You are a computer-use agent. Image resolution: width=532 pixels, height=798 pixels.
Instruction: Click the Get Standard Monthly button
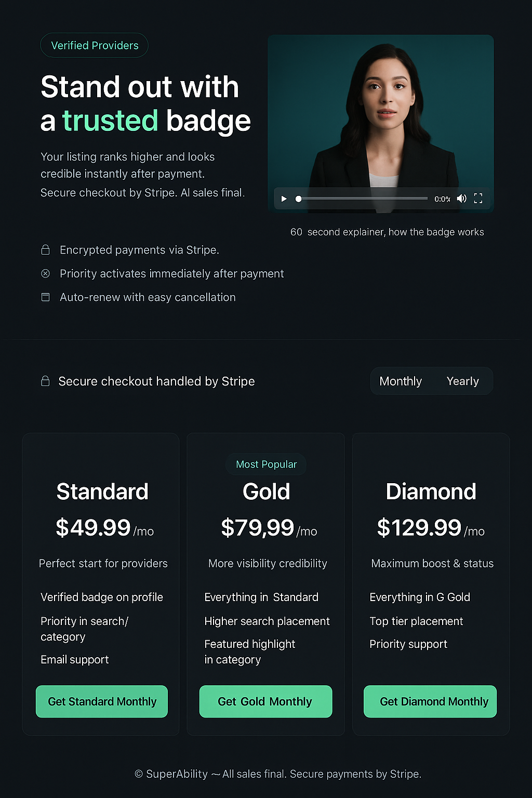(x=102, y=701)
